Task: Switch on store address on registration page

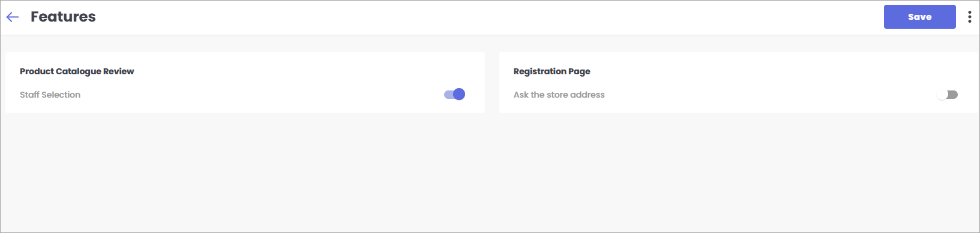Action: (x=948, y=95)
